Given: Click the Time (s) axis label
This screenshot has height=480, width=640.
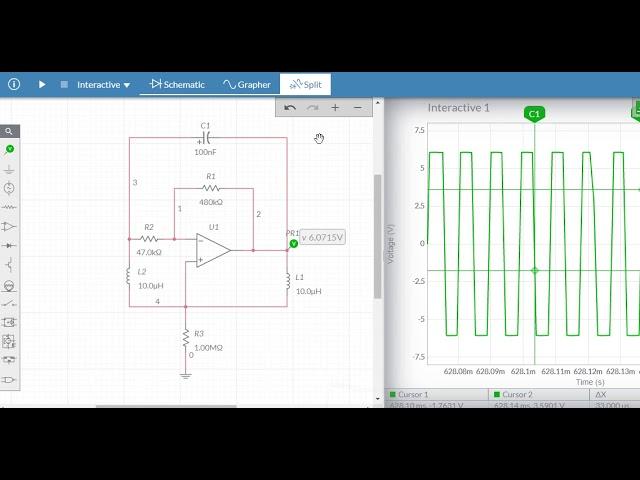Looking at the screenshot, I should coord(590,382).
